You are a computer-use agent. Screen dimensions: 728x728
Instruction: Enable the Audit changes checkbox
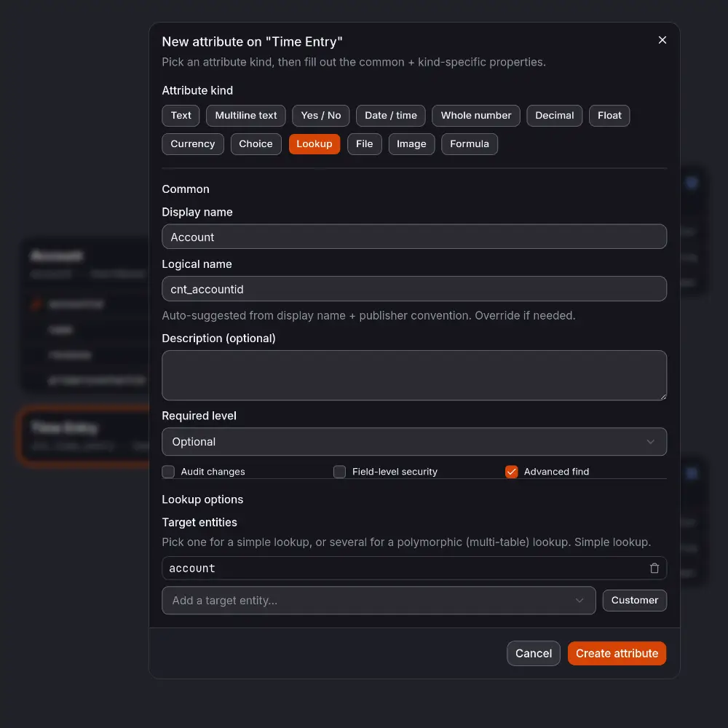[x=168, y=472]
